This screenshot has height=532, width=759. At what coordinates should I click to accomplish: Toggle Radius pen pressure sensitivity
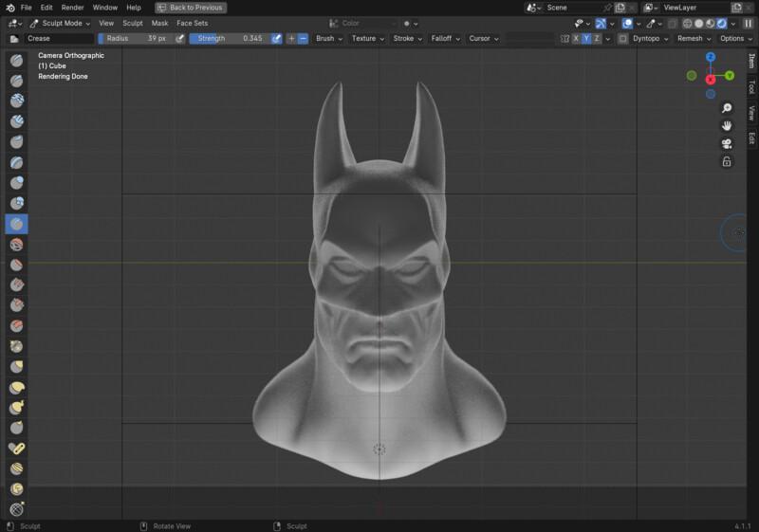pyautogui.click(x=180, y=39)
